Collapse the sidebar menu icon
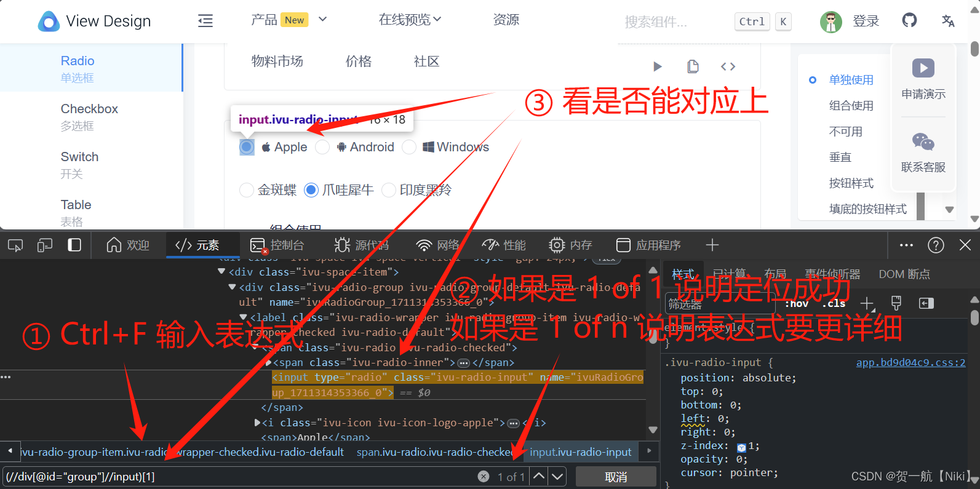Screen dimensions: 980x489 (205, 21)
